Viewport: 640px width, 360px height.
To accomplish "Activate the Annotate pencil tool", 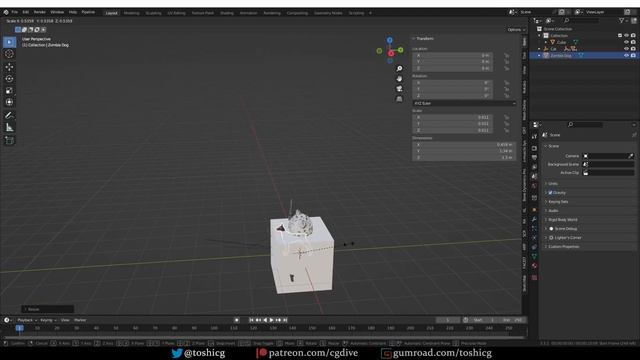I will point(9,116).
